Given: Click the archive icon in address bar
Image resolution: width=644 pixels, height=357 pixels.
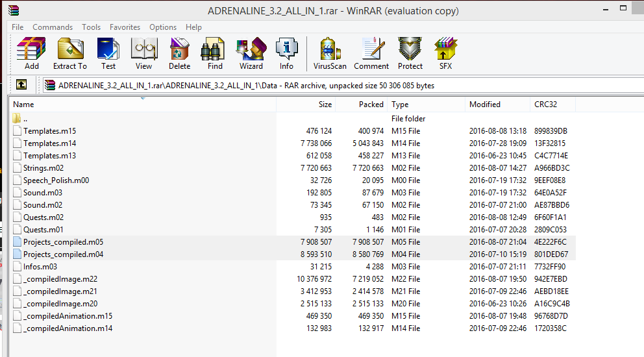Looking at the screenshot, I should click(x=50, y=85).
